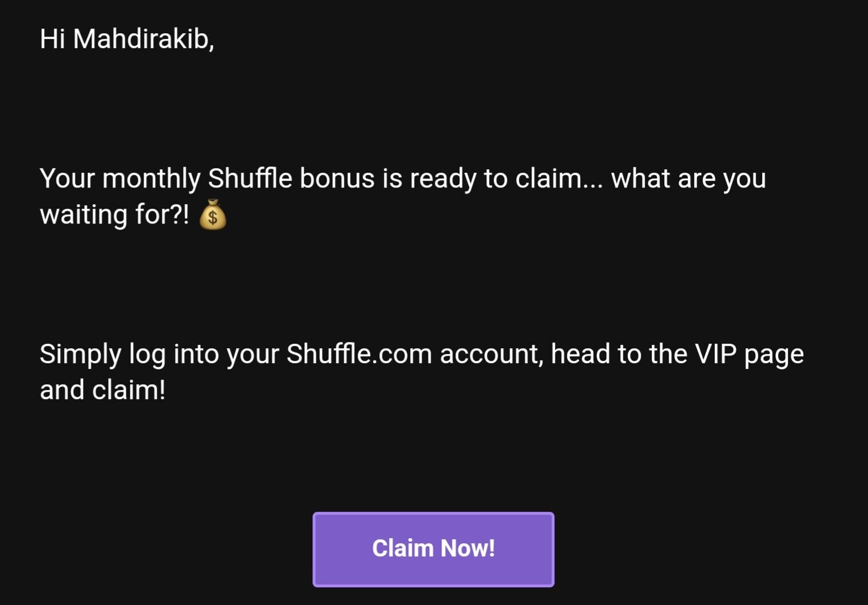Click the 'and claim!' line
Image resolution: width=868 pixels, height=605 pixels.
pos(102,390)
